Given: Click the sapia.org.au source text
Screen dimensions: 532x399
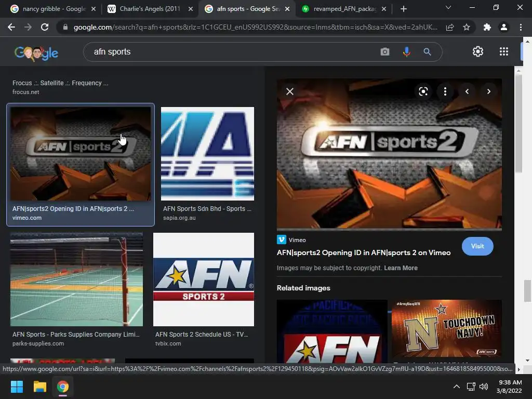Looking at the screenshot, I should point(179,218).
